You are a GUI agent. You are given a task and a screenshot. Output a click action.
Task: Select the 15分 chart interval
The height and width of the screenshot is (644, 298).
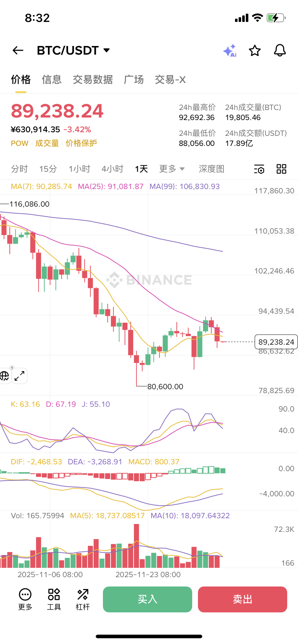(x=48, y=169)
